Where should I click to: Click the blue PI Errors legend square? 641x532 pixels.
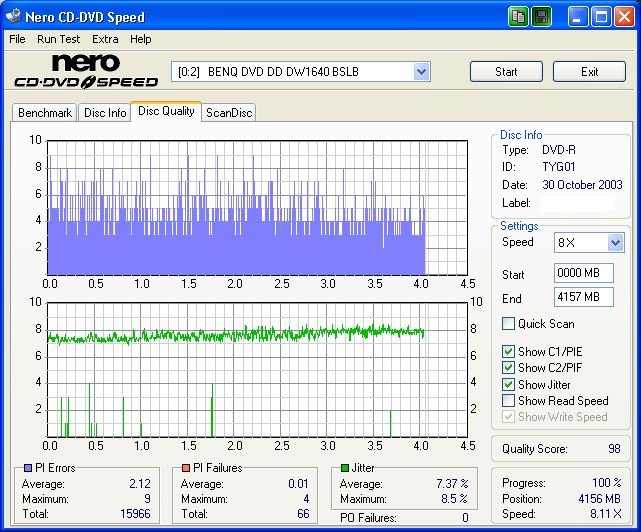click(x=26, y=468)
